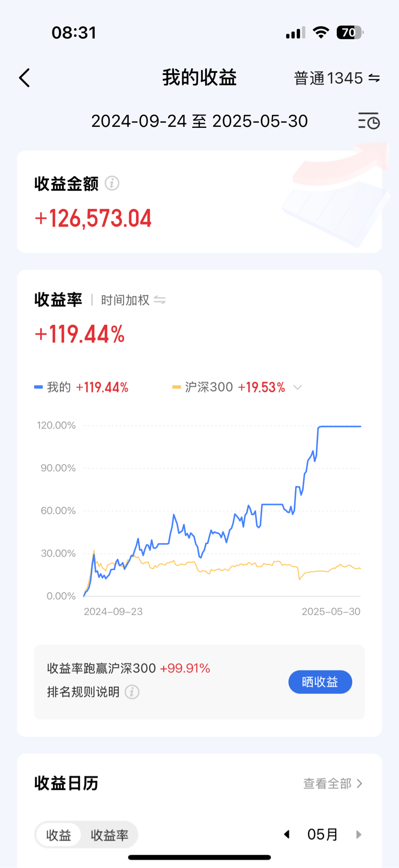Tap the back arrow icon

pyautogui.click(x=24, y=78)
